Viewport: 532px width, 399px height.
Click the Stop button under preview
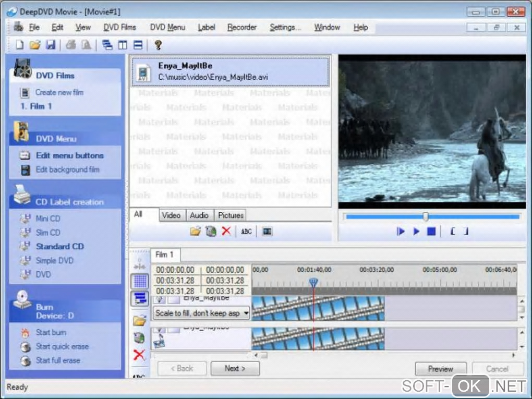tap(431, 232)
